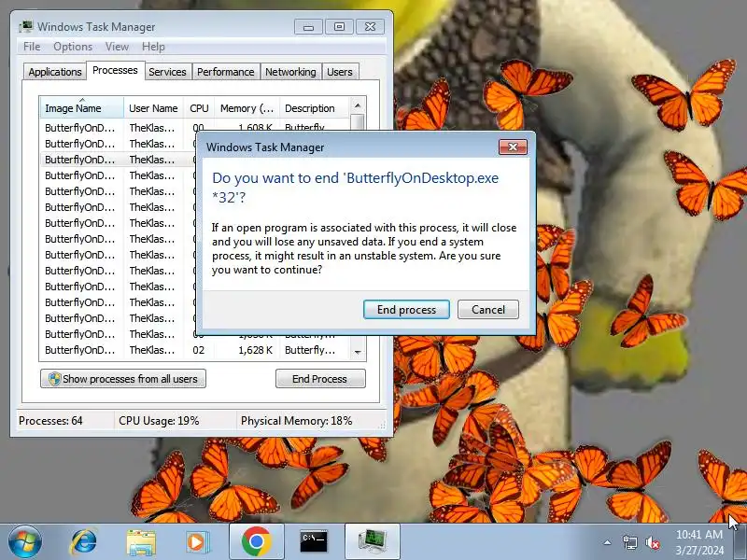Open Windows Explorer folder icon in taskbar
Screen dimensions: 747x560
coord(141,542)
